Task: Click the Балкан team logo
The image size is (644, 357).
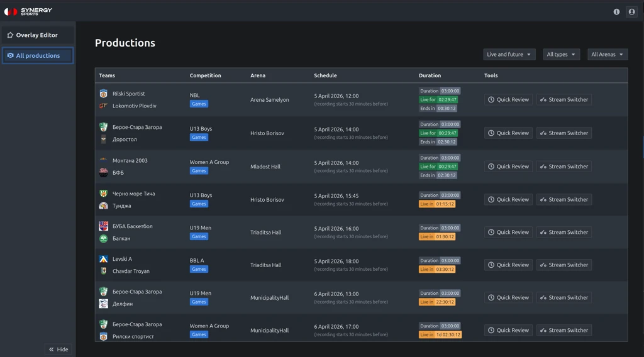Action: [x=103, y=239]
